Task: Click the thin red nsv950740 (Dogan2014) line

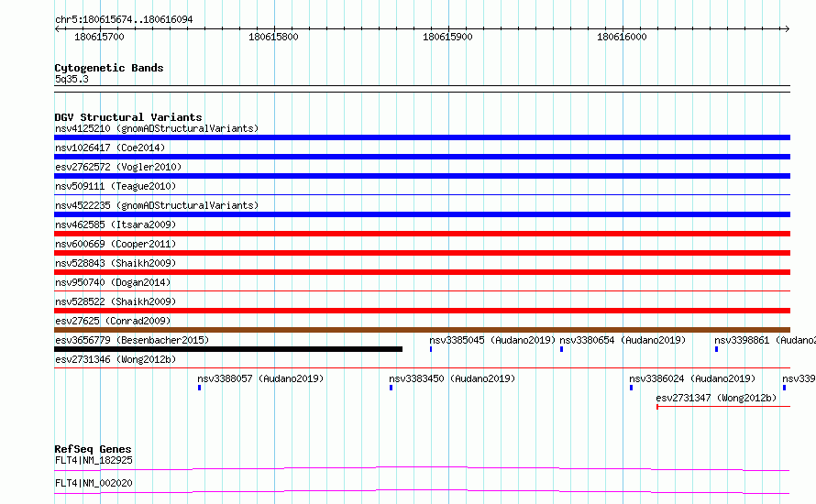Action: (422, 291)
